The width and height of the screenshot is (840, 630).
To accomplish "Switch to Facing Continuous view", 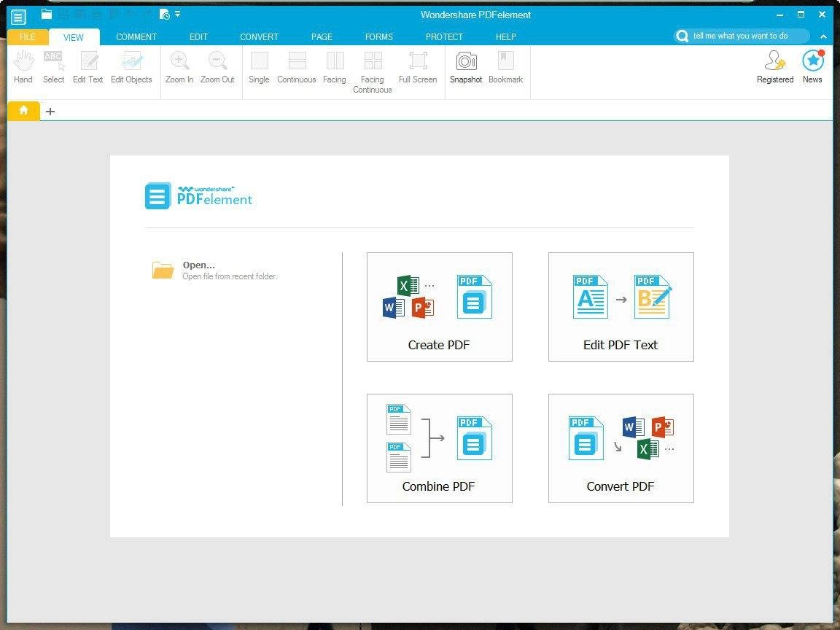I will click(x=373, y=72).
